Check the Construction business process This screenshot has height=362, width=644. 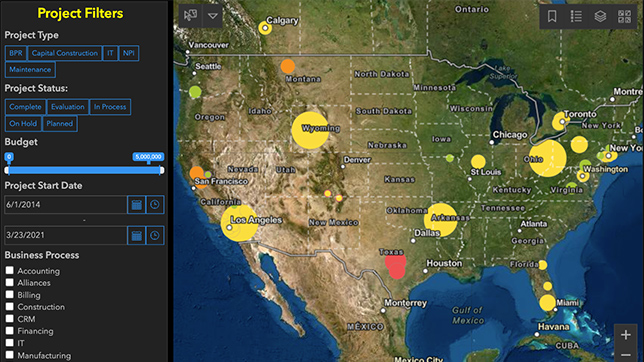tap(9, 307)
